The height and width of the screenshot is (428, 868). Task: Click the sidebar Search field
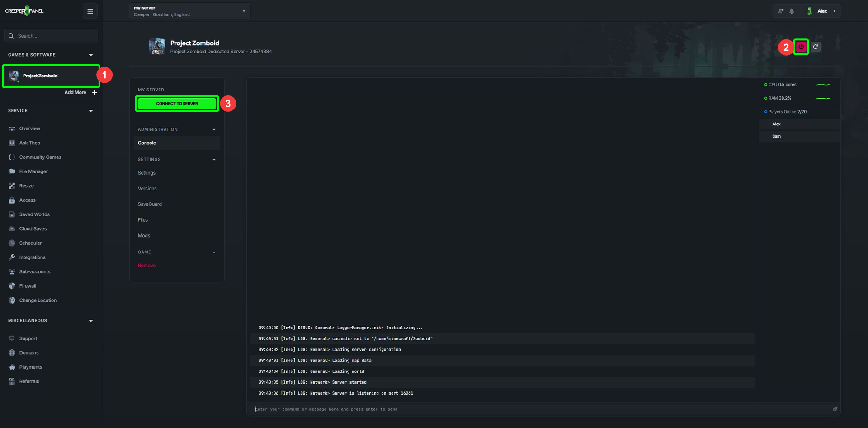pos(51,36)
